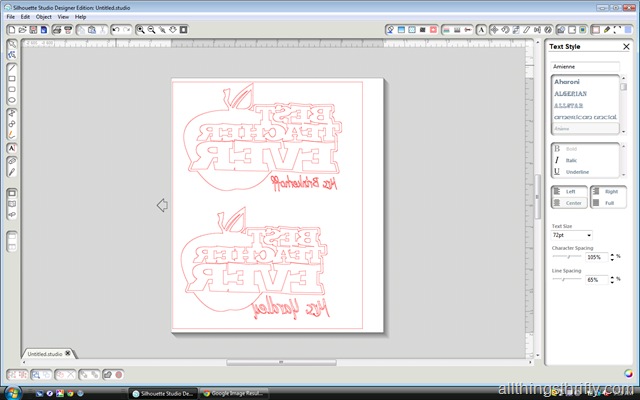Click the Zoom In magnifier
Viewport: 640px width, 400px height.
(140, 30)
